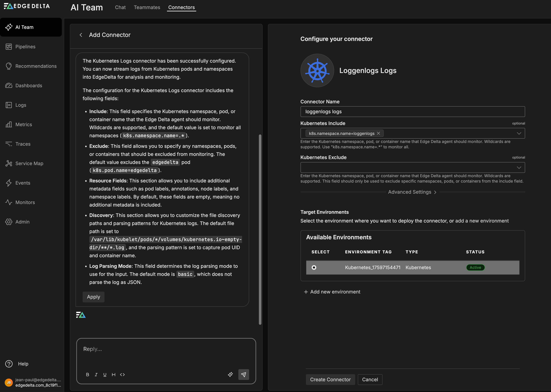Click the Apply button in chat
The width and height of the screenshot is (551, 392).
pos(93,297)
